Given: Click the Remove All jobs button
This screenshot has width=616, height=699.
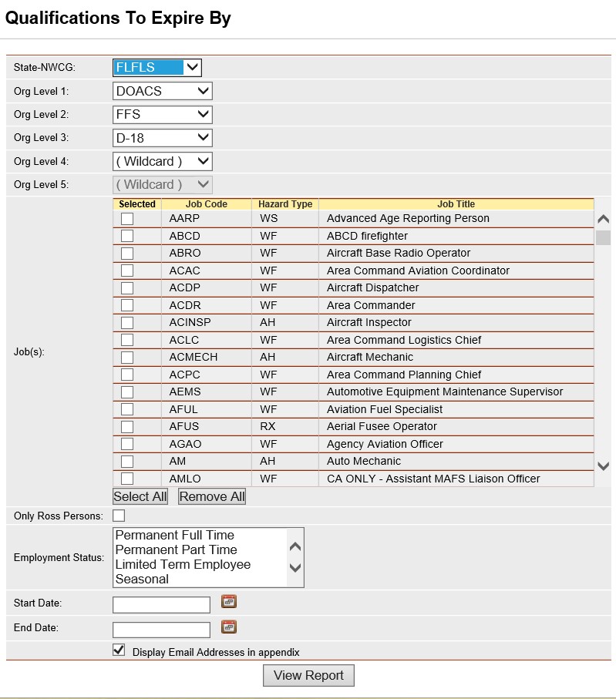Looking at the screenshot, I should [212, 496].
